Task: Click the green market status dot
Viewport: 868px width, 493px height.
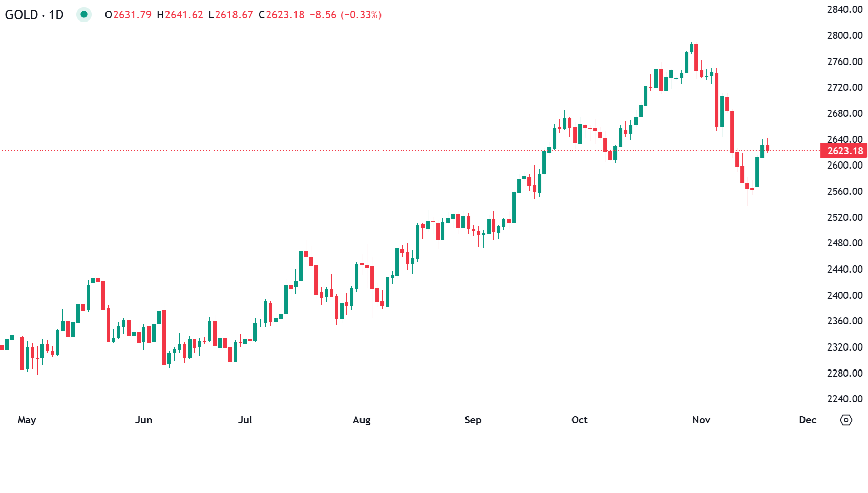Action: [84, 15]
